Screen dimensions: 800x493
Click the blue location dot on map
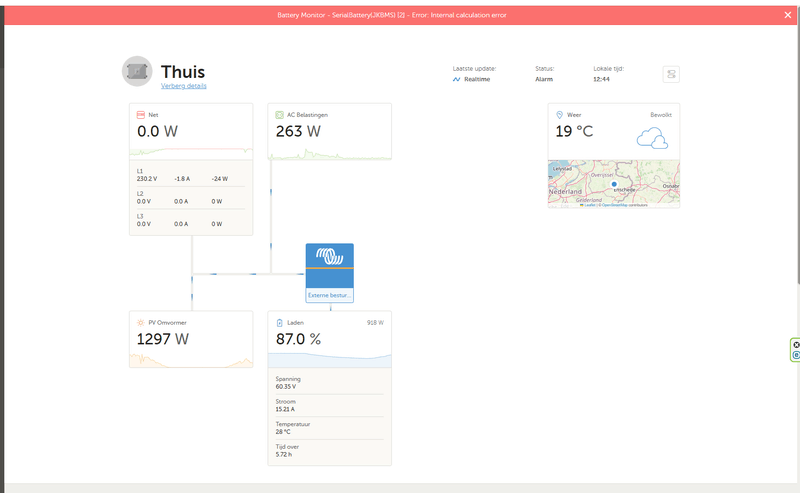pyautogui.click(x=614, y=184)
